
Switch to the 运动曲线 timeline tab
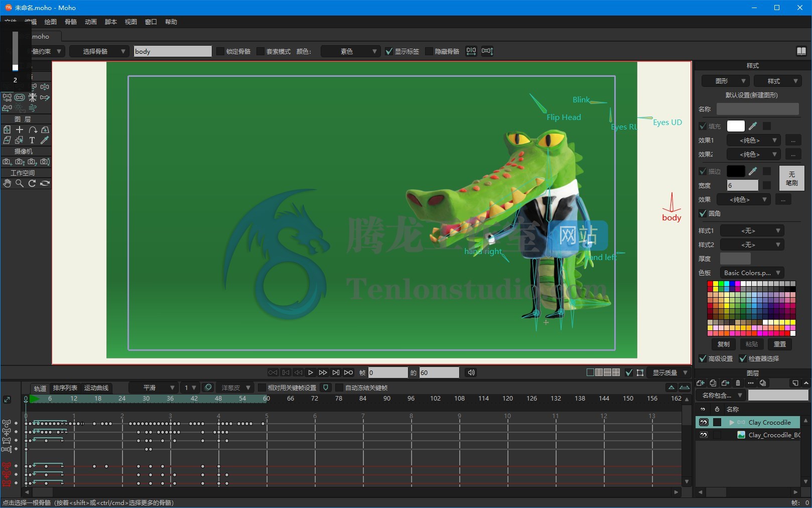click(96, 388)
